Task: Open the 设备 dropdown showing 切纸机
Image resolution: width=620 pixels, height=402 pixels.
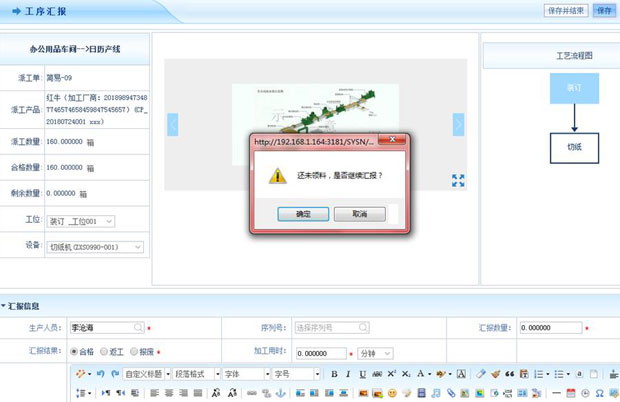Action: pyautogui.click(x=96, y=247)
